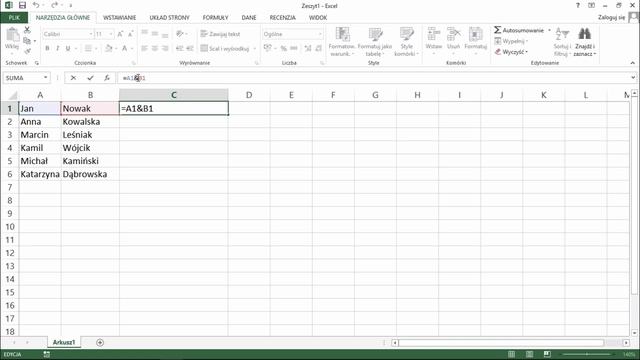Image resolution: width=640 pixels, height=360 pixels.
Task: Decrease the font size with the smaller A icon
Action: coord(131,34)
